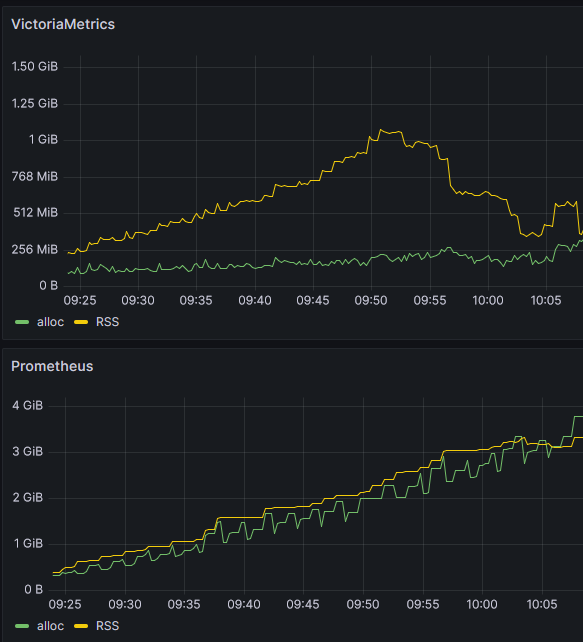Click green alloc color swatch in VictoriaMetrics legend

click(x=22, y=322)
